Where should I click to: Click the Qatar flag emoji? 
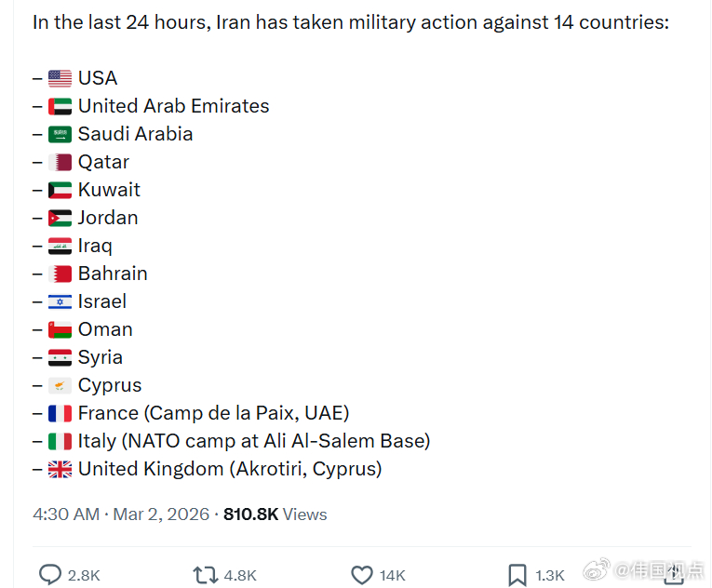tap(60, 163)
